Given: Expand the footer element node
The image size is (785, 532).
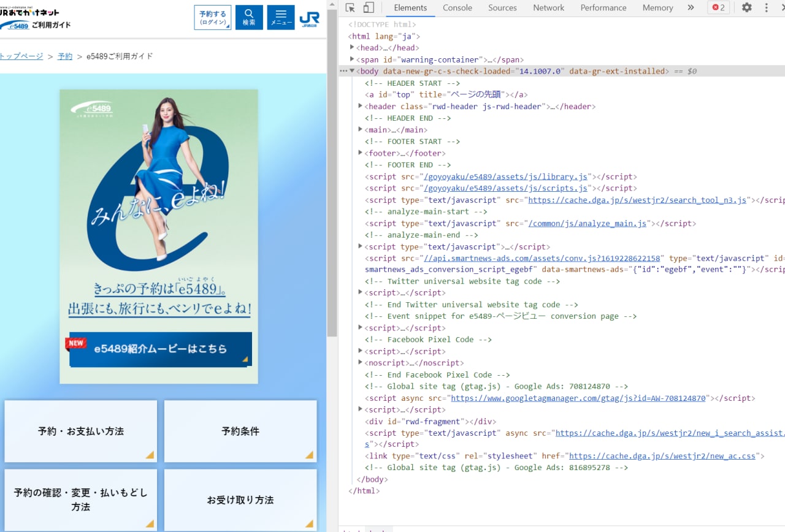Looking at the screenshot, I should [x=361, y=153].
